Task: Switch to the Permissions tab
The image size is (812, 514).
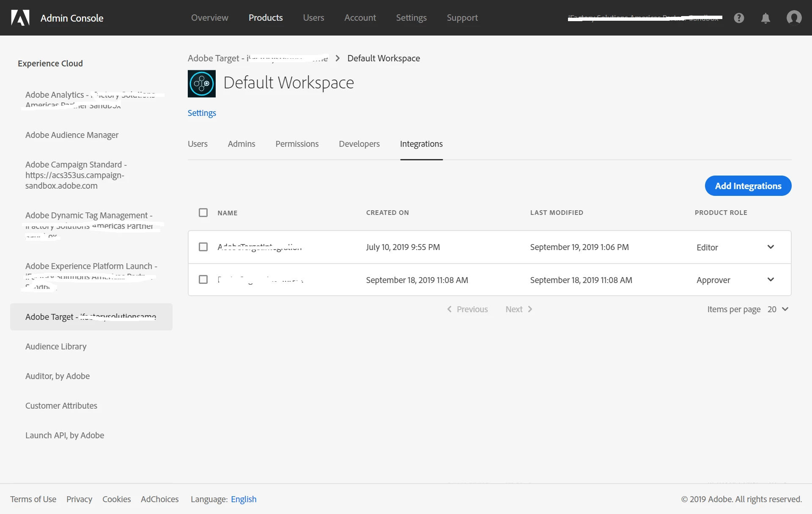Action: pyautogui.click(x=297, y=144)
